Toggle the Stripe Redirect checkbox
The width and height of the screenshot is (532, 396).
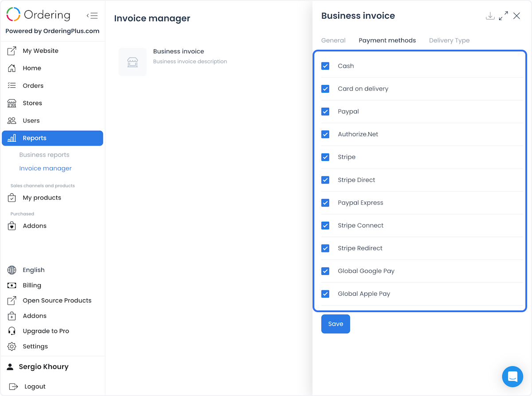(325, 248)
